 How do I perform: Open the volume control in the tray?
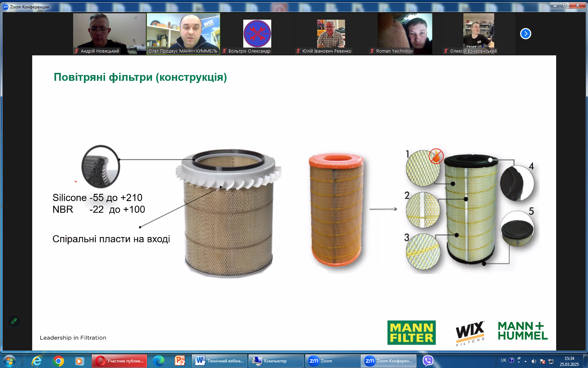tap(534, 361)
